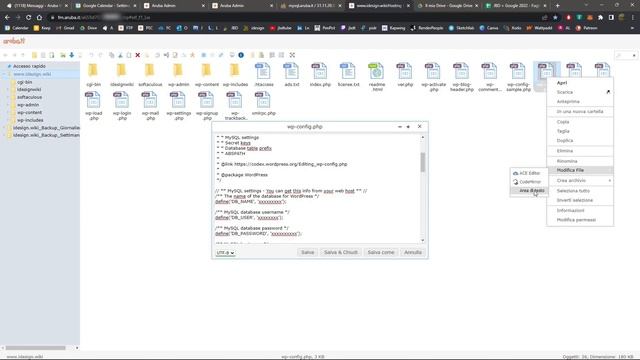The height and width of the screenshot is (360, 640).
Task: Click the Salva button
Action: (x=307, y=253)
